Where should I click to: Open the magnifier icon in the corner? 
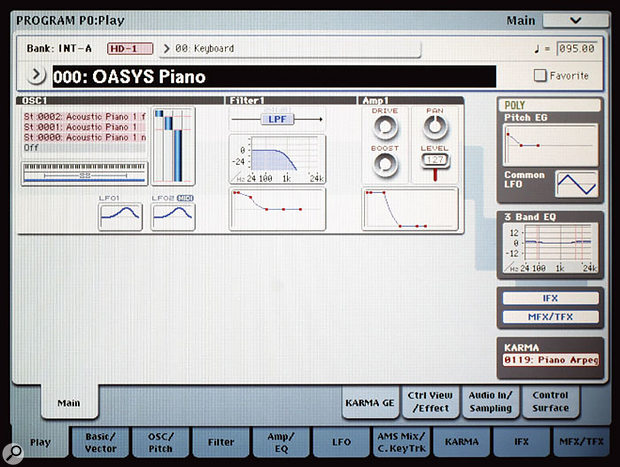[x=13, y=454]
